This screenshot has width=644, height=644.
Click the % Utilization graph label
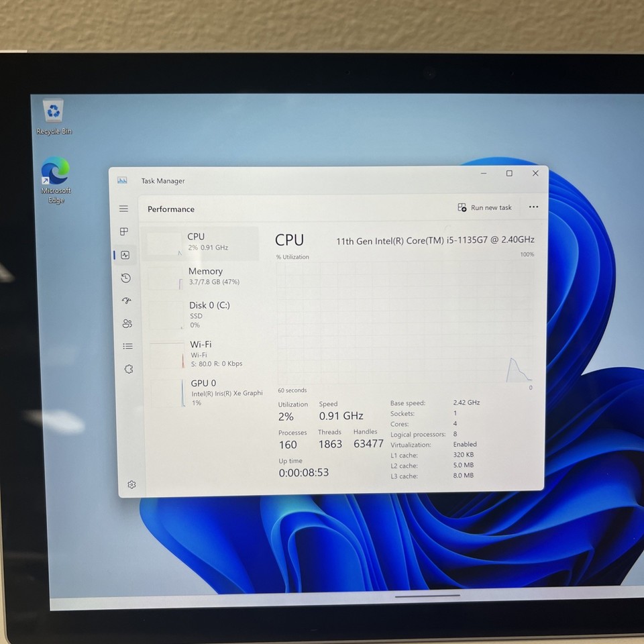(x=292, y=257)
